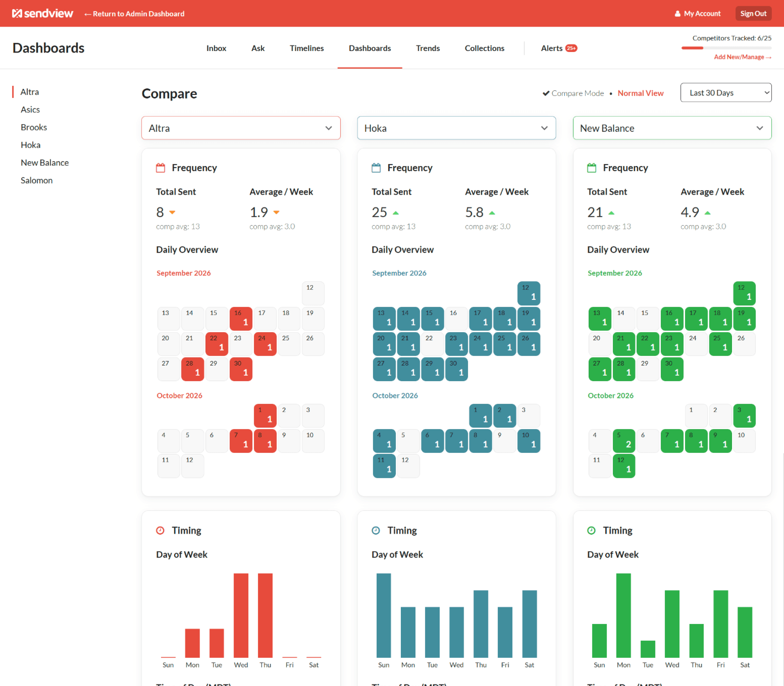Toggle Compare Mode view
This screenshot has height=686, width=784.
pos(573,93)
